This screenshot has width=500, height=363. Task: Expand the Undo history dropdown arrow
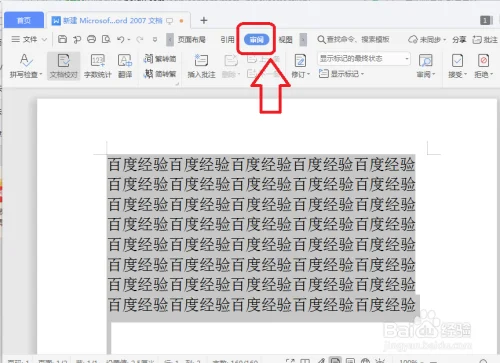[x=129, y=40]
